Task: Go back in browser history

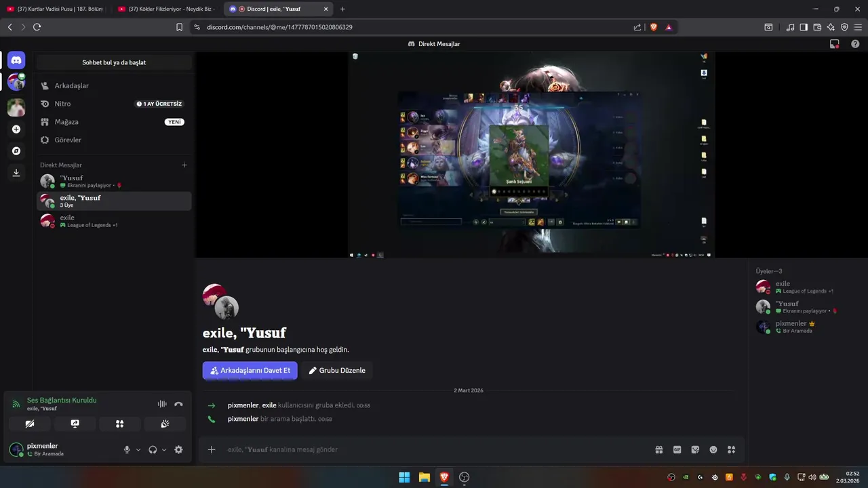Action: (x=9, y=27)
